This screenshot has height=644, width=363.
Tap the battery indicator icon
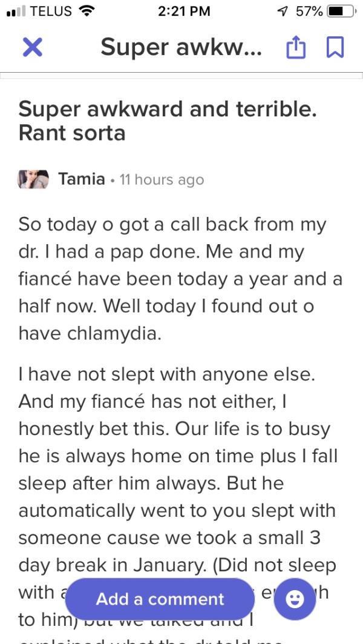tap(342, 11)
